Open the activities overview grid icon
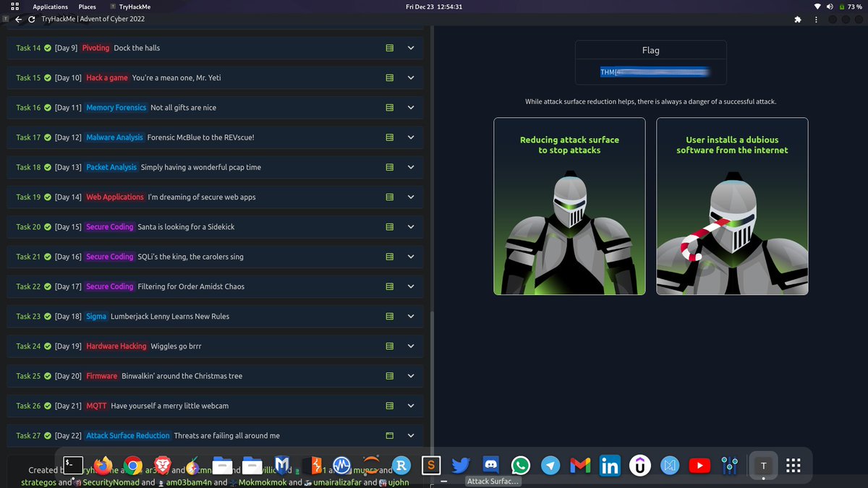Image resolution: width=868 pixels, height=488 pixels. tap(15, 7)
